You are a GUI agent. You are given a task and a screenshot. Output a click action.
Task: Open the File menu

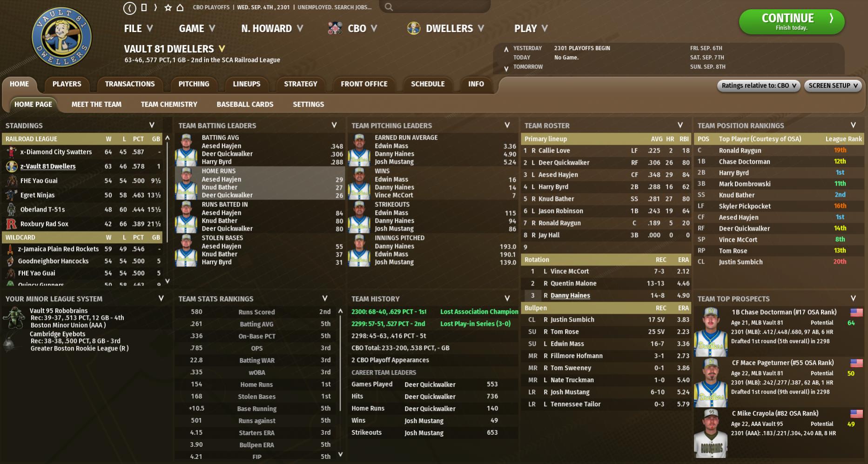(x=138, y=28)
